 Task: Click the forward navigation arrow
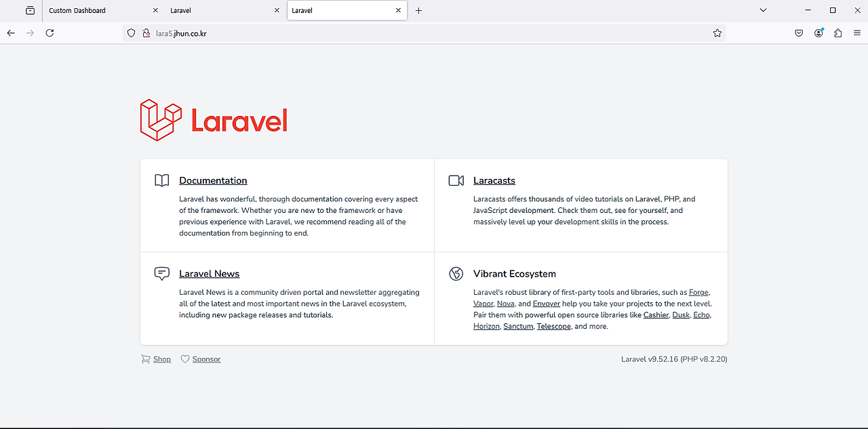click(x=30, y=33)
